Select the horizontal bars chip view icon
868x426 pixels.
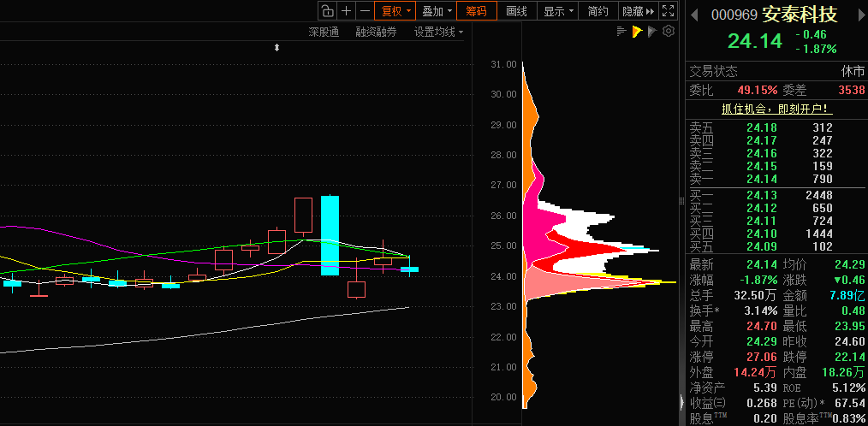click(621, 32)
